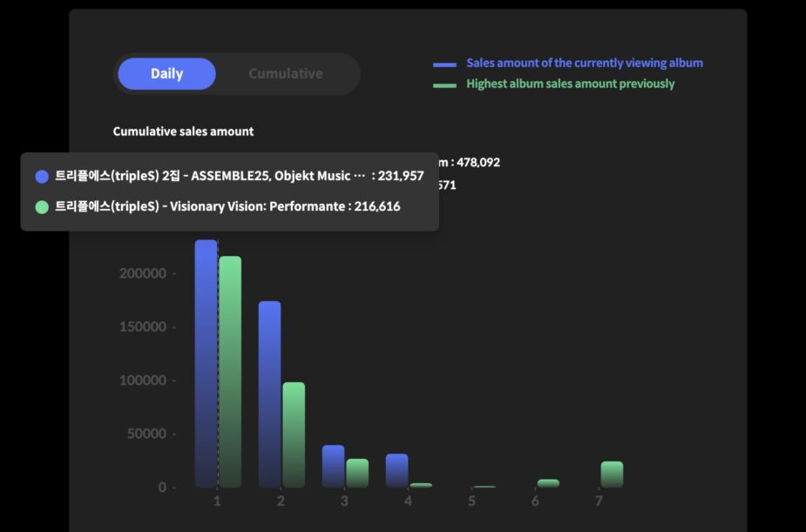Click the Visionary Vision: Performante tooltip entry
The width and height of the screenshot is (806, 532).
pos(227,207)
